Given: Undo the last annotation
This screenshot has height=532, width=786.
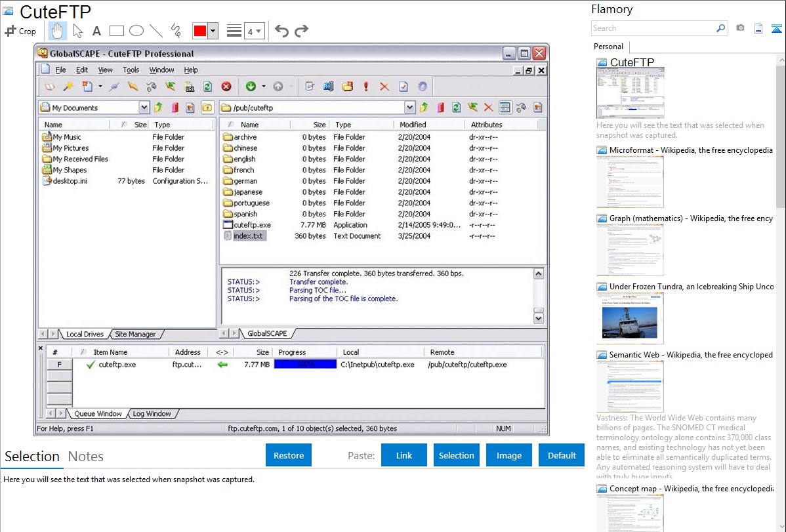Looking at the screenshot, I should pos(281,31).
